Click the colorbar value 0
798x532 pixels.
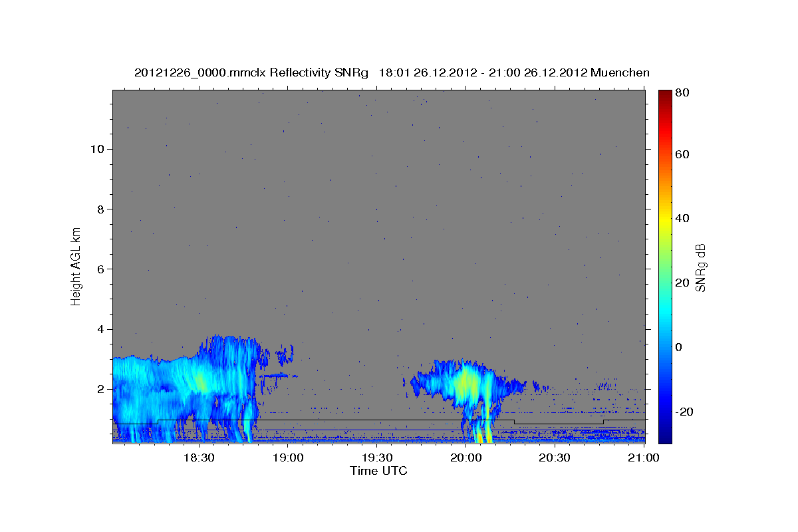[680, 347]
